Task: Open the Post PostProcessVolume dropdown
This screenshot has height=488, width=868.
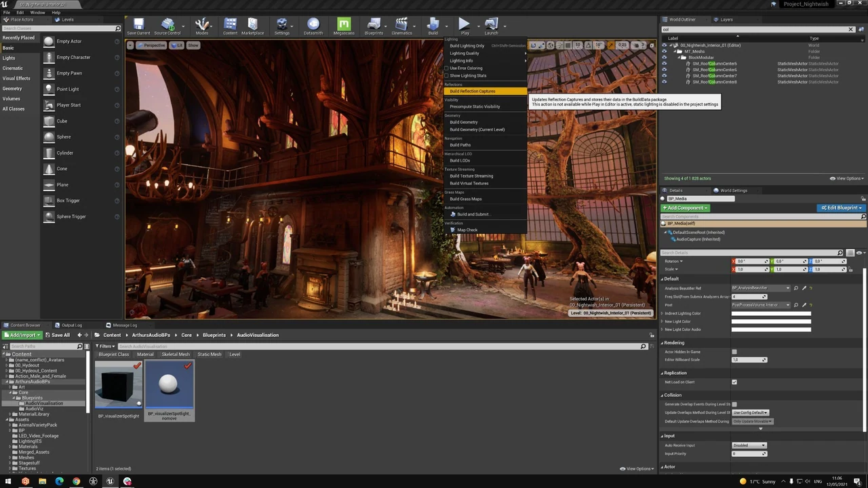Action: (761, 305)
